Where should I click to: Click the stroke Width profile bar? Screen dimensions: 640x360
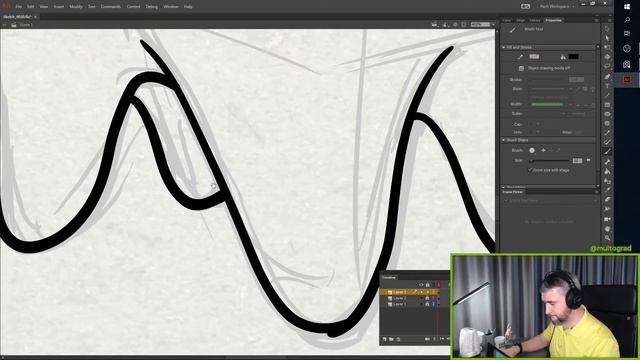click(x=547, y=104)
